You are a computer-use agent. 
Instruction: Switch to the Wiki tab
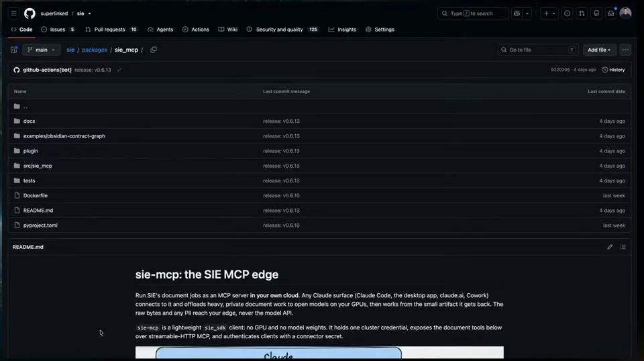point(228,30)
